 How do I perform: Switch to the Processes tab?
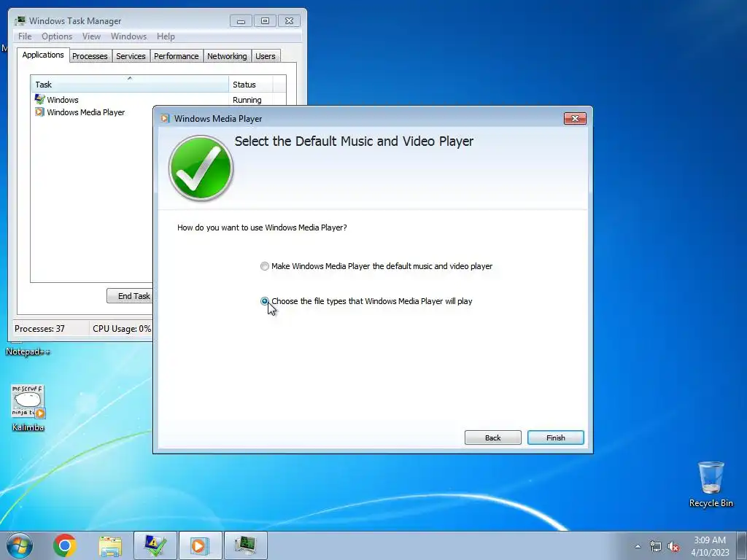(90, 56)
